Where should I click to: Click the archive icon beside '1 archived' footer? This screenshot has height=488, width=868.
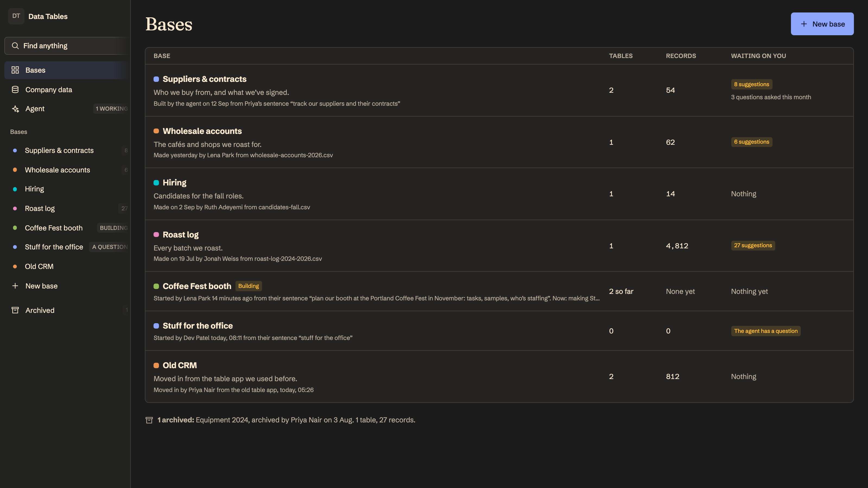point(149,420)
